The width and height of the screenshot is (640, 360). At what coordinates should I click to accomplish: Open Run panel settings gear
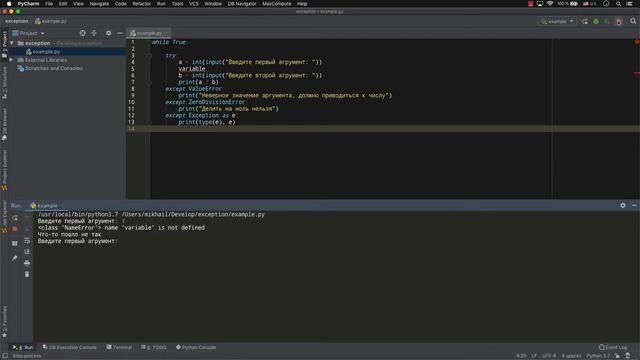coord(623,205)
